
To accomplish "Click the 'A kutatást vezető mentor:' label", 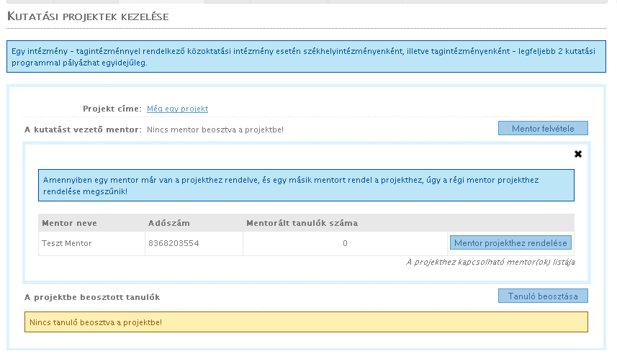I will (x=83, y=129).
